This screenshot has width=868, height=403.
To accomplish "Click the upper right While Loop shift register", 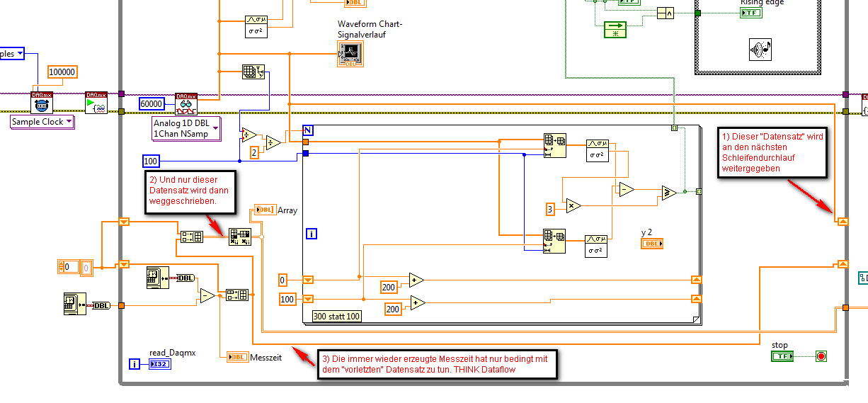I will coord(843,222).
